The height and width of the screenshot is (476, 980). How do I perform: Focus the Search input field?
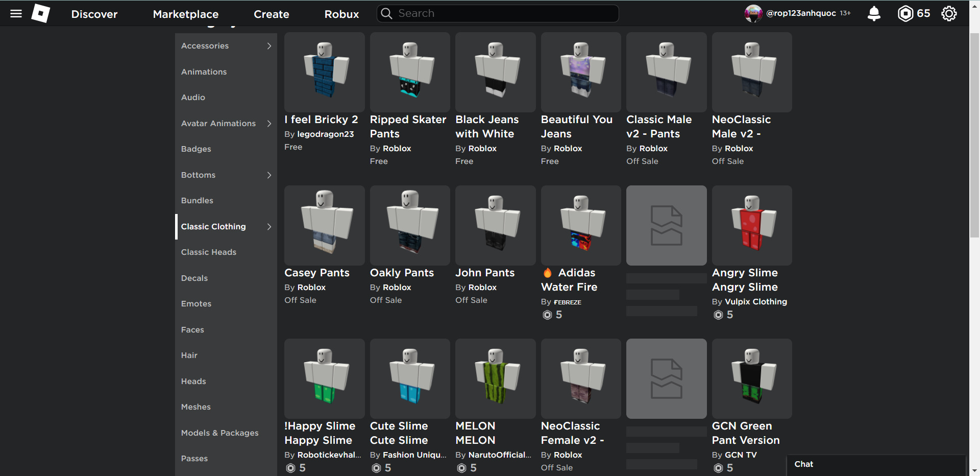pyautogui.click(x=498, y=14)
